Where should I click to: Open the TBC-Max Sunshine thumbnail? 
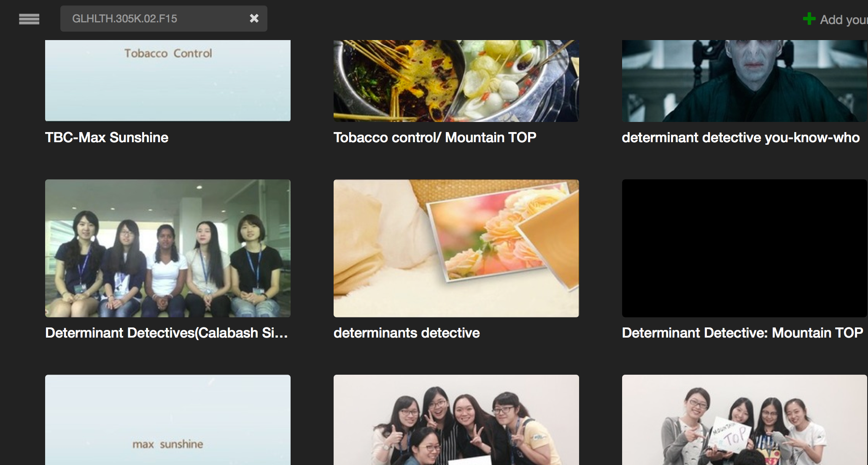[x=168, y=81]
